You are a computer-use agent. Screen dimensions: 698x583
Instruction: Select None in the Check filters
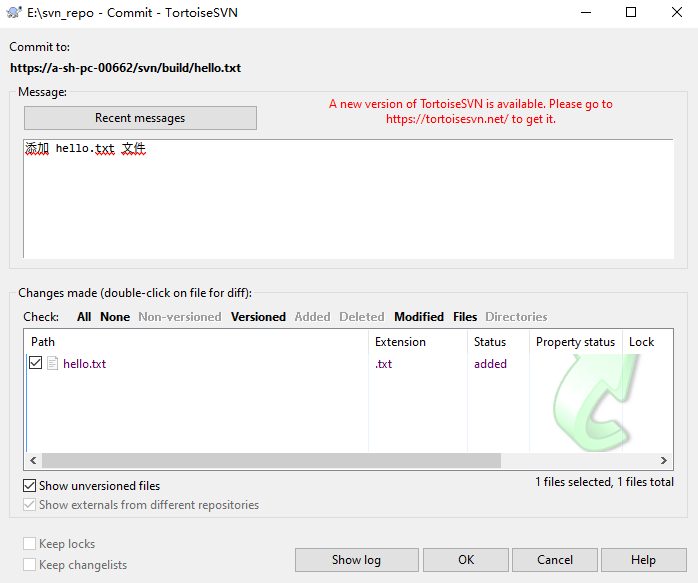click(x=115, y=317)
